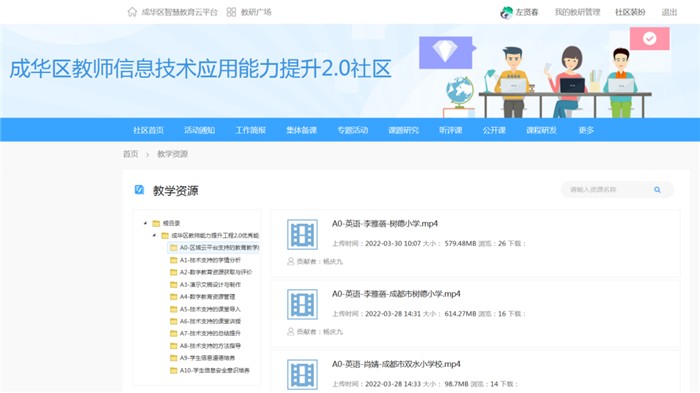Open file A0-英语-肖婧-成都市双水小学校.mp4
Image resolution: width=700 pixels, height=393 pixels.
pyautogui.click(x=396, y=364)
